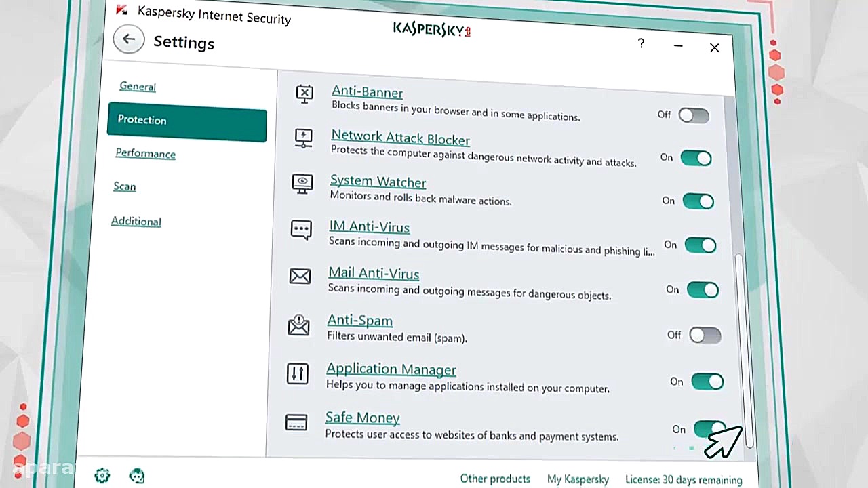This screenshot has width=868, height=488.
Task: Open the My Kaspersky link
Action: pos(578,479)
